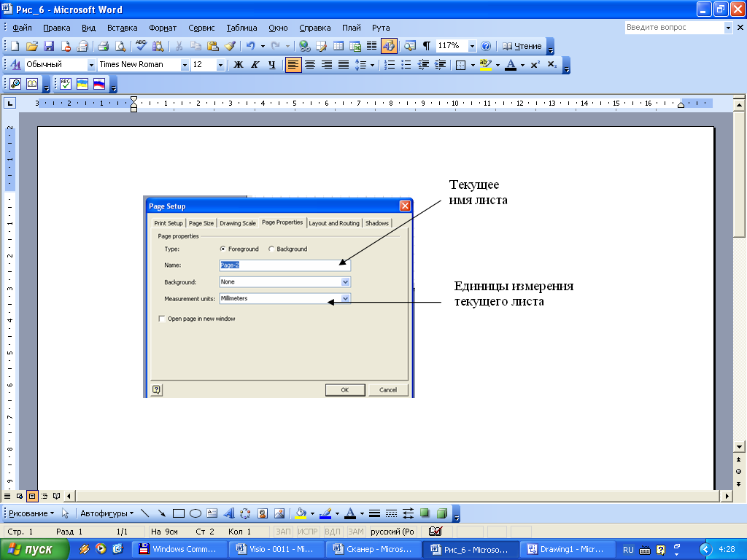Open the Автофигуры dropdown

(107, 513)
